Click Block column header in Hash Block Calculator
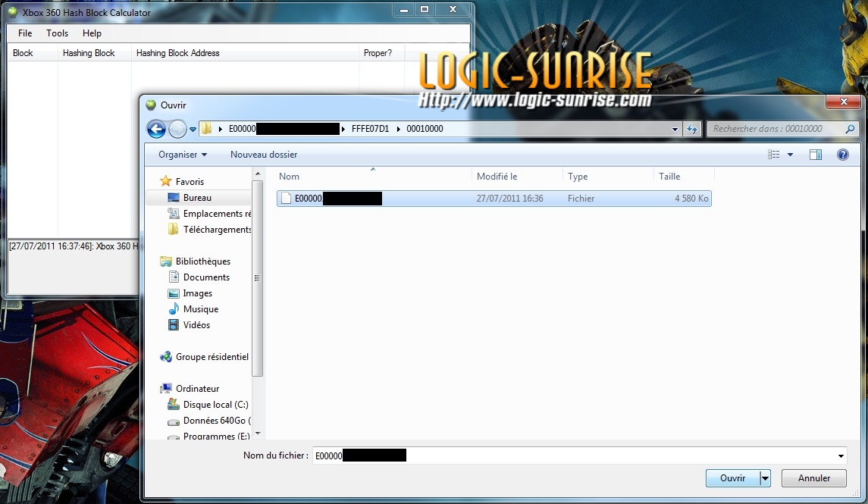This screenshot has width=868, height=504. [33, 53]
